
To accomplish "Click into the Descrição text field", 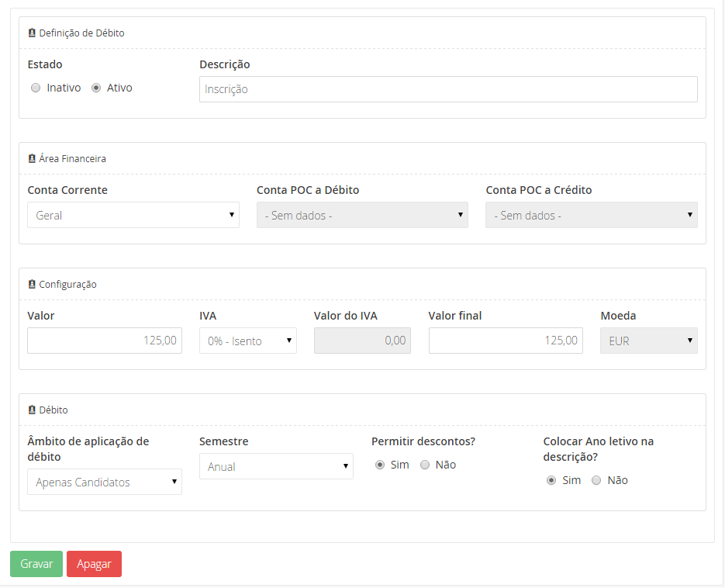I will [x=448, y=89].
